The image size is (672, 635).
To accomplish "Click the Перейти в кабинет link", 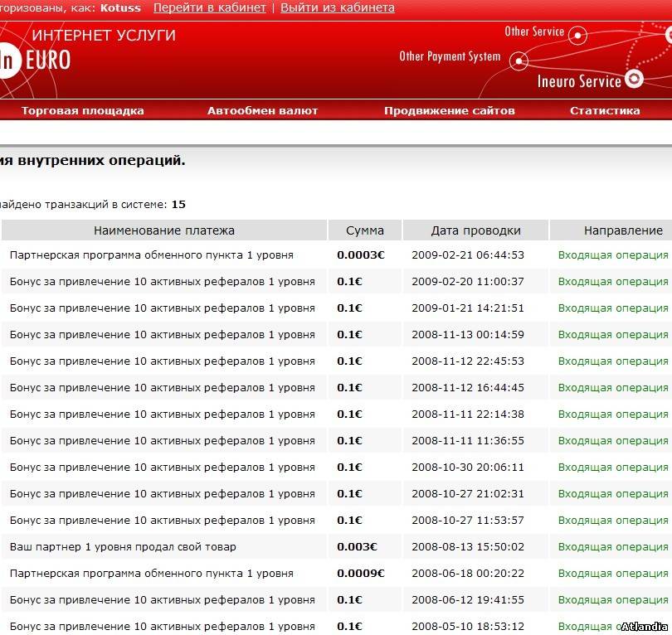I will (210, 7).
